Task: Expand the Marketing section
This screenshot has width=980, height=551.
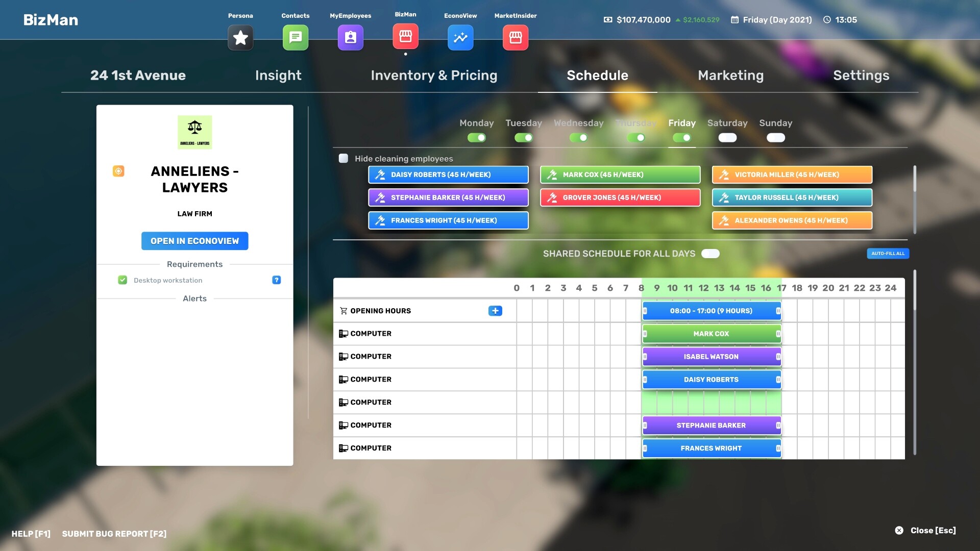Action: pyautogui.click(x=731, y=74)
